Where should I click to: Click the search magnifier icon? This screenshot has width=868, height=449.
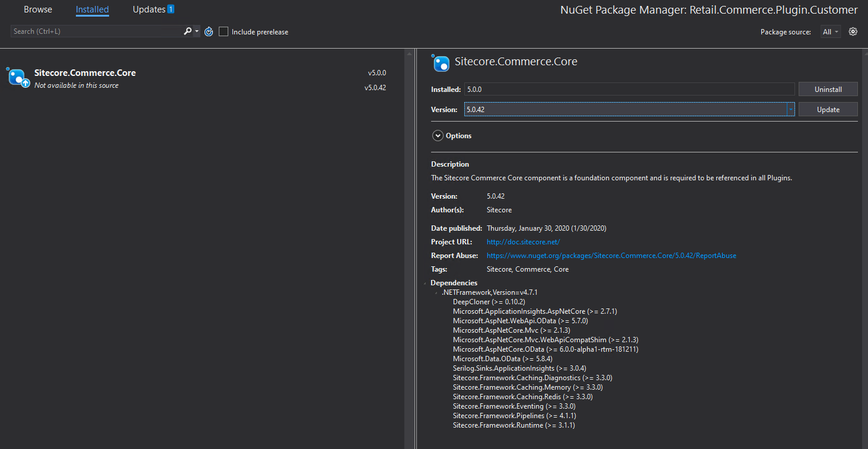tap(188, 31)
